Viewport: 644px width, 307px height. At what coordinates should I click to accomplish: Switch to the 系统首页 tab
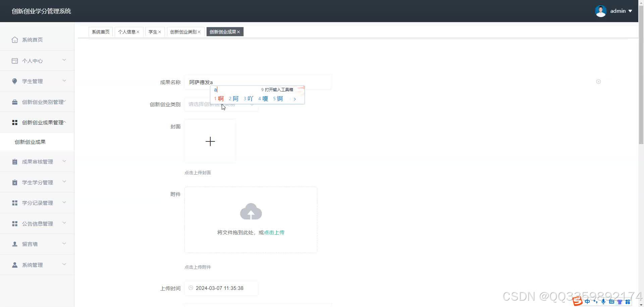tap(101, 32)
